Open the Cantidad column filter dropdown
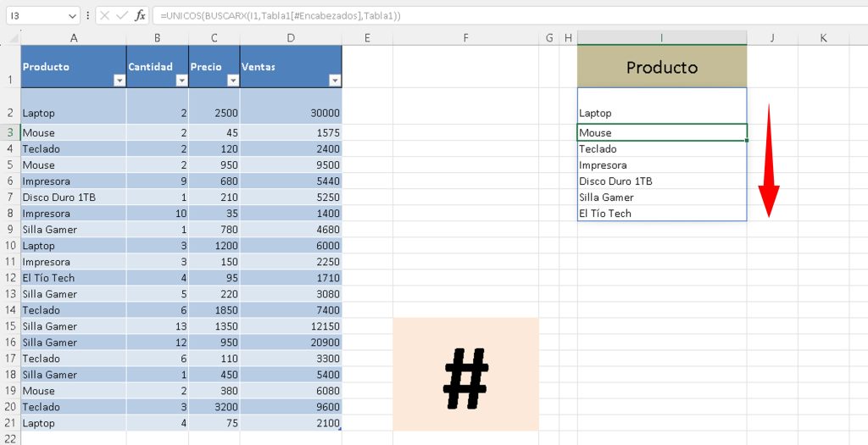 coord(181,81)
